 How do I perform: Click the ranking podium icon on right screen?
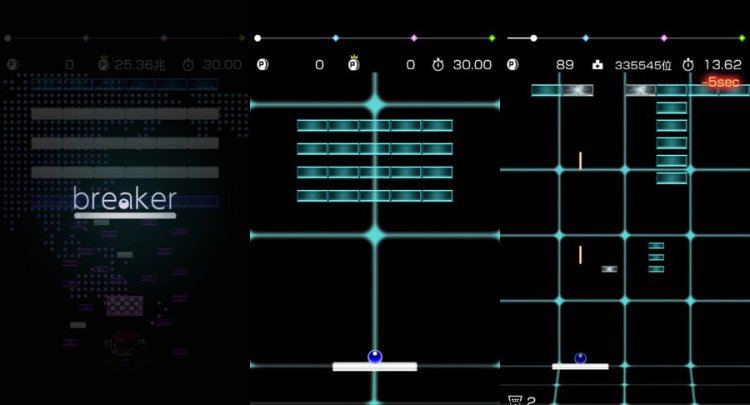[597, 65]
